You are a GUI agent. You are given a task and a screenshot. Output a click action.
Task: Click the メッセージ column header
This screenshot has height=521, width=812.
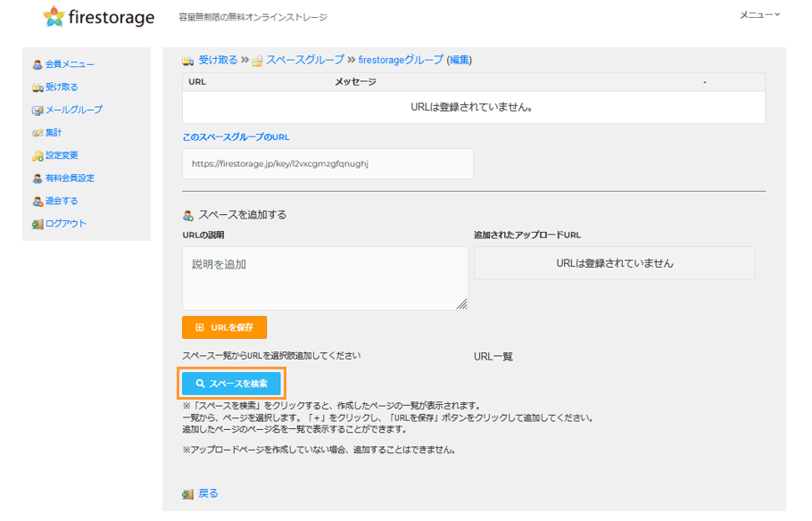point(355,82)
